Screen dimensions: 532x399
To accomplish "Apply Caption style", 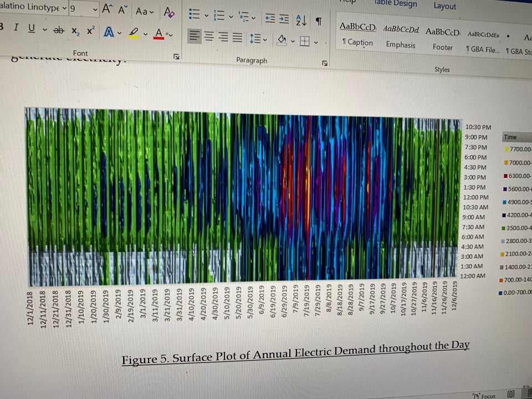I will [x=357, y=35].
